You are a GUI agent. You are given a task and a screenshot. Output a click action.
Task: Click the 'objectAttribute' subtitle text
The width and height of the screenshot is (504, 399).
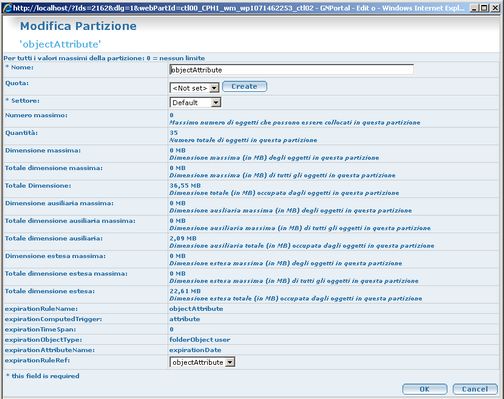click(60, 44)
